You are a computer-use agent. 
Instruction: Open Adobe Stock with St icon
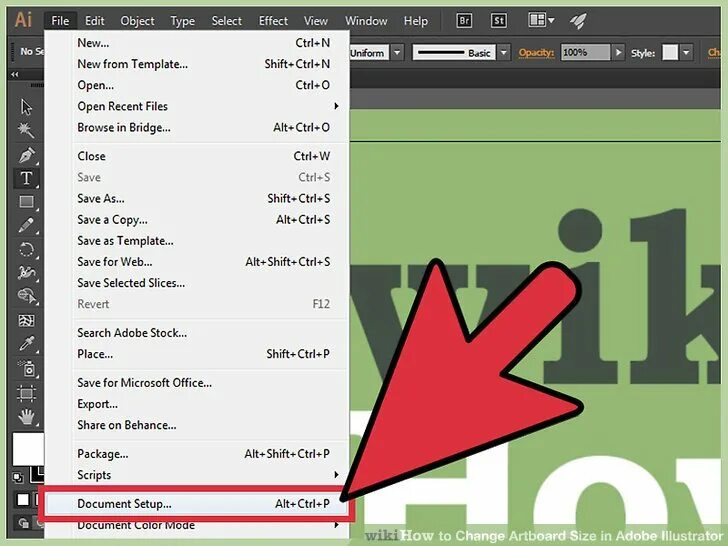click(498, 20)
